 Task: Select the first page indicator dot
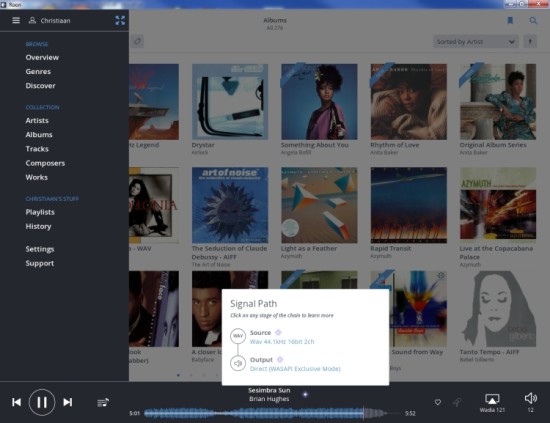pos(179,375)
